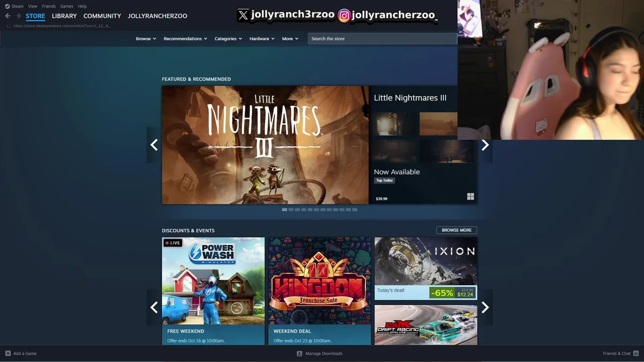Switch to the STORE tab

tap(35, 16)
